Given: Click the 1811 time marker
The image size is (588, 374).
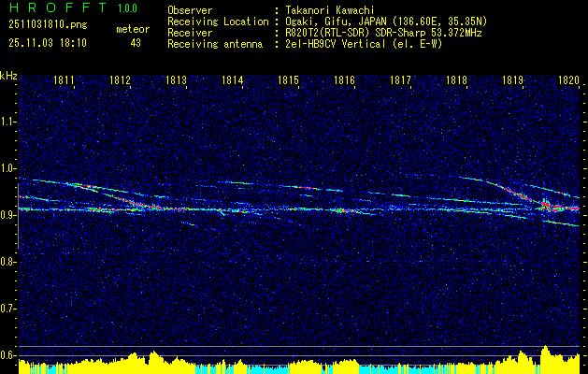Looking at the screenshot, I should (x=64, y=79).
